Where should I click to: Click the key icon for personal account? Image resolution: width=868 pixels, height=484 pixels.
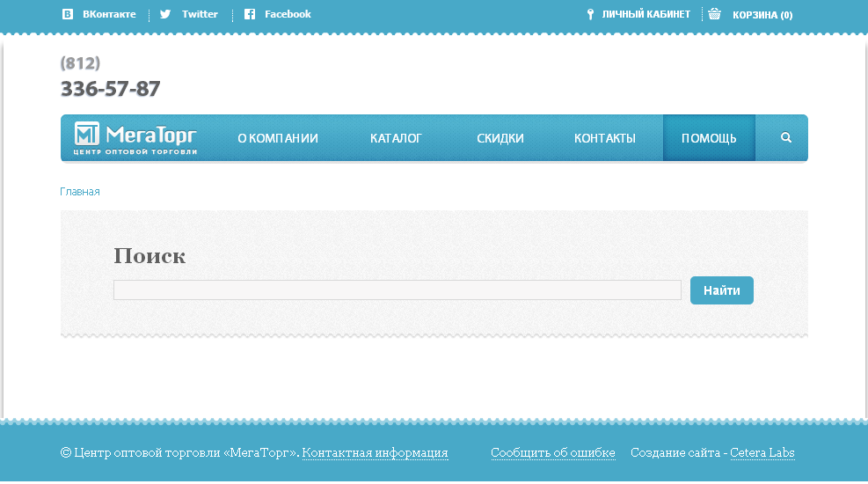tap(591, 14)
